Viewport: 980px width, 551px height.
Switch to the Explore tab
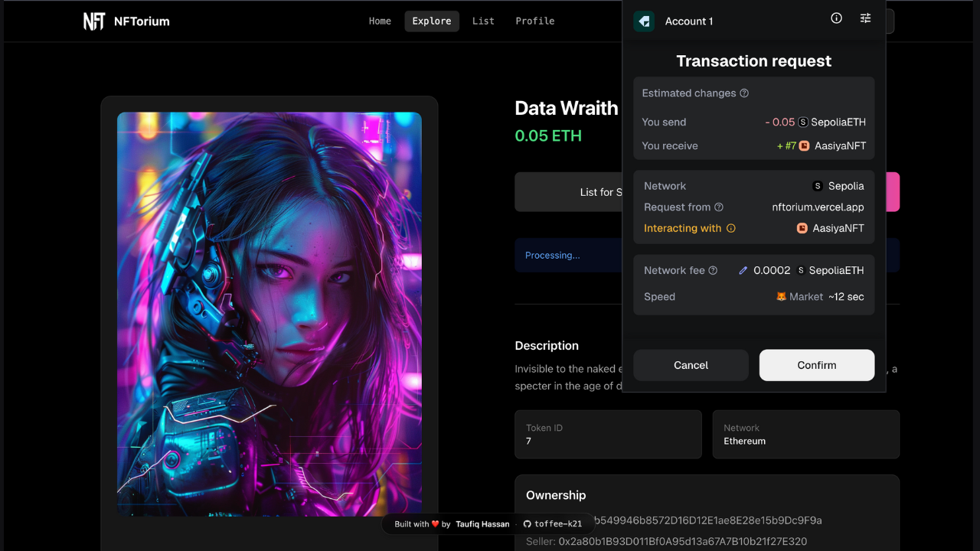click(431, 21)
